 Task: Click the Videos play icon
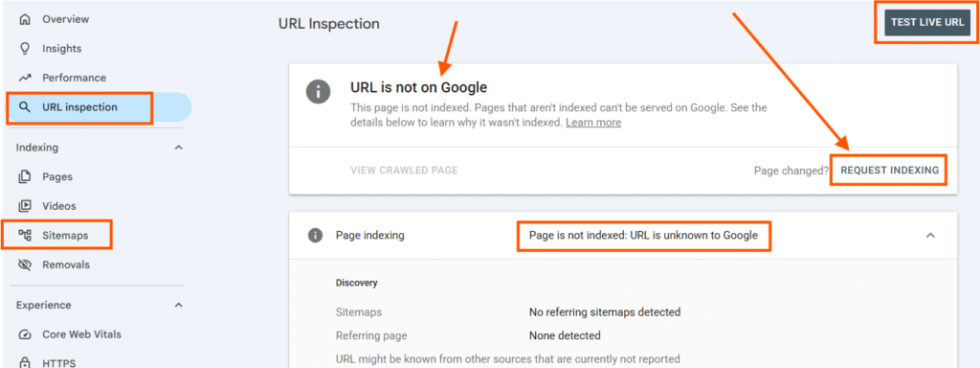click(25, 206)
